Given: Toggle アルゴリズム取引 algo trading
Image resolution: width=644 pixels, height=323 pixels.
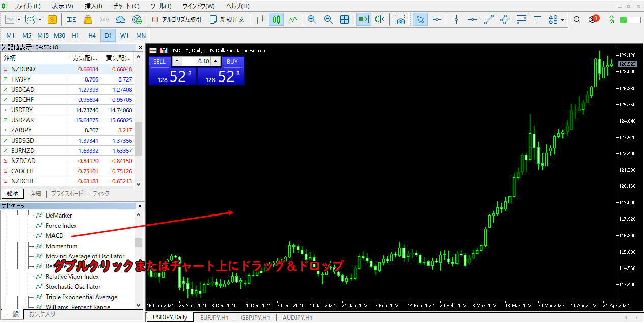Looking at the screenshot, I should tap(177, 19).
